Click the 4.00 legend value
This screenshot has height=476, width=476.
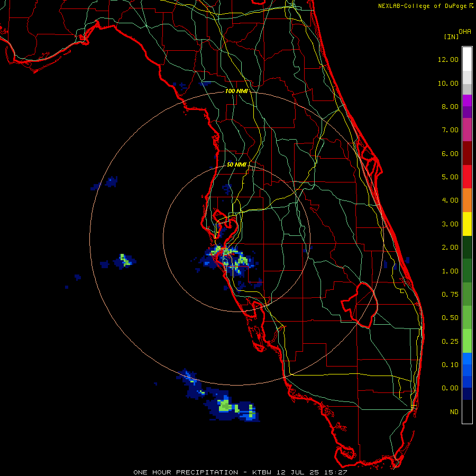tap(450, 200)
